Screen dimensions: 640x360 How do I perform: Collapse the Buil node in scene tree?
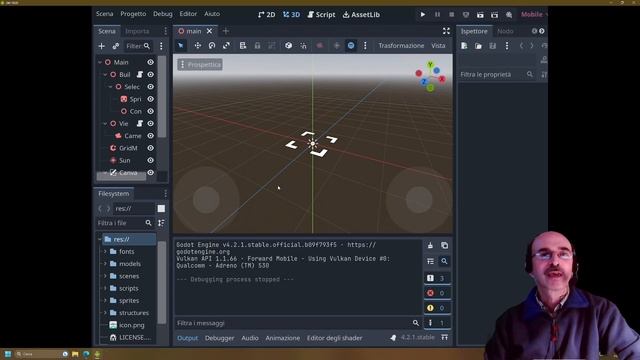click(x=105, y=74)
